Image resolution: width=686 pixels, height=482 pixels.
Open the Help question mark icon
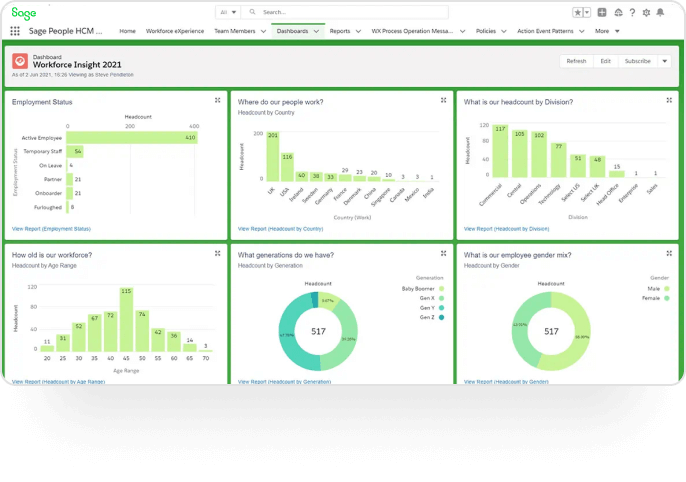point(631,13)
